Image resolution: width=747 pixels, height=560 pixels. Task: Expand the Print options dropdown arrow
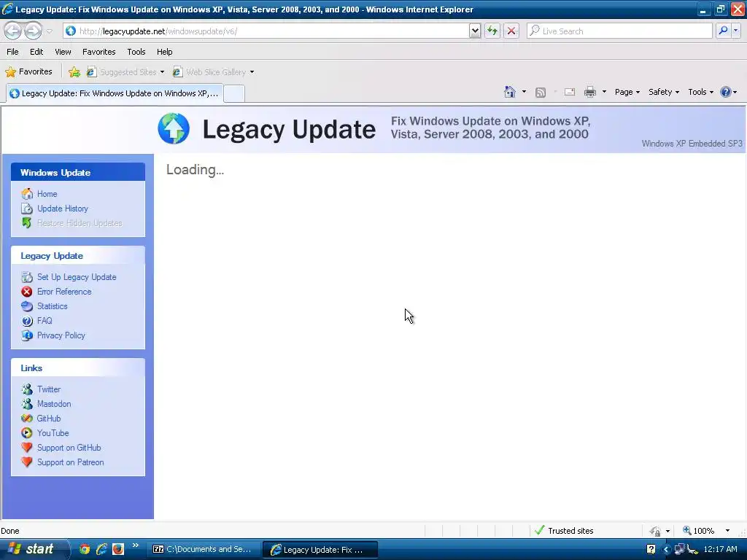pos(604,92)
